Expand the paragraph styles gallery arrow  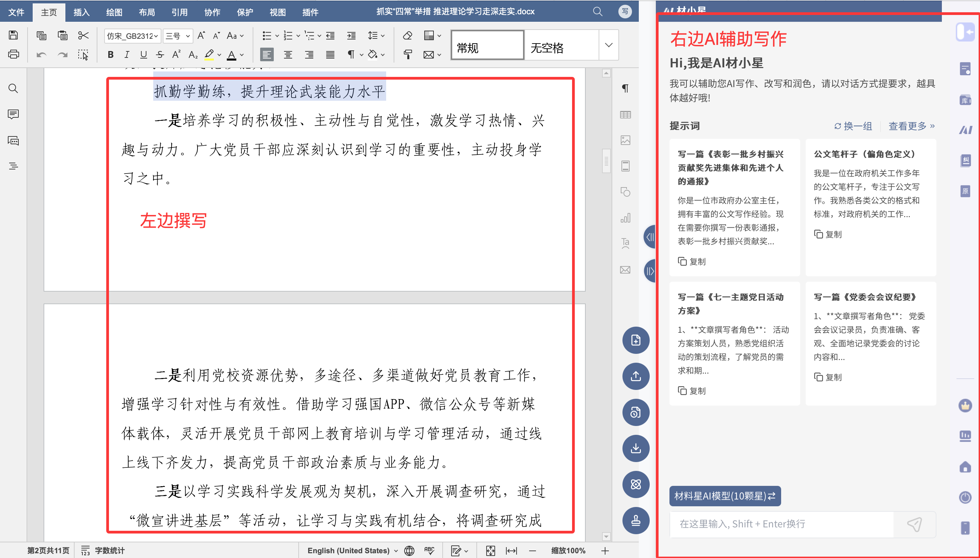pos(608,45)
